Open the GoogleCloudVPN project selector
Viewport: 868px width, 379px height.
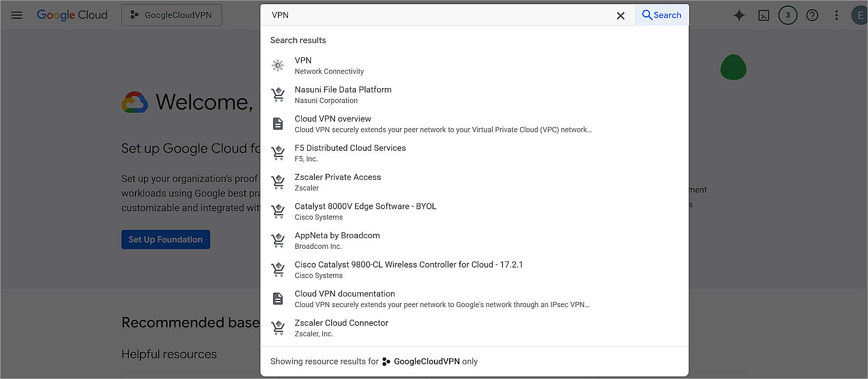[x=171, y=15]
